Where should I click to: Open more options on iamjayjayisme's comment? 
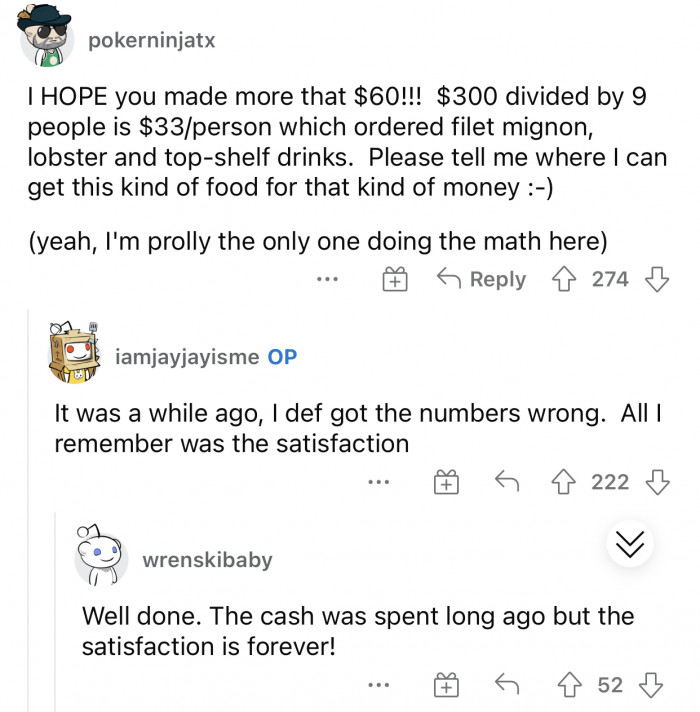[376, 484]
